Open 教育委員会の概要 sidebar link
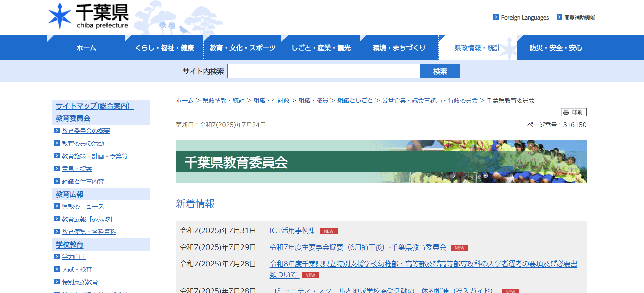The width and height of the screenshot is (644, 293). (x=86, y=131)
